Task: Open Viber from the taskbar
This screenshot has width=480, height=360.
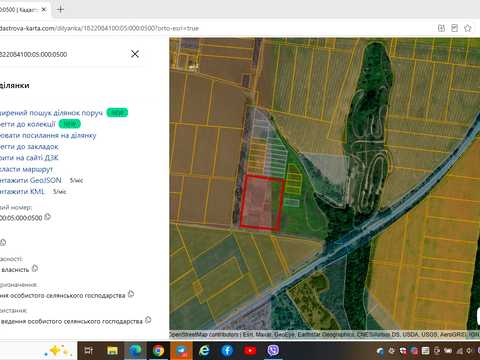Action: coord(273,350)
